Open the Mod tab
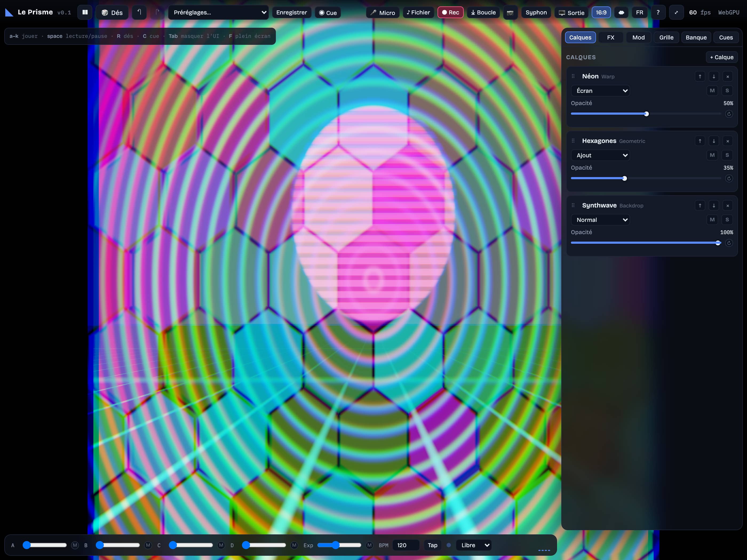This screenshot has width=747, height=560. 638,38
